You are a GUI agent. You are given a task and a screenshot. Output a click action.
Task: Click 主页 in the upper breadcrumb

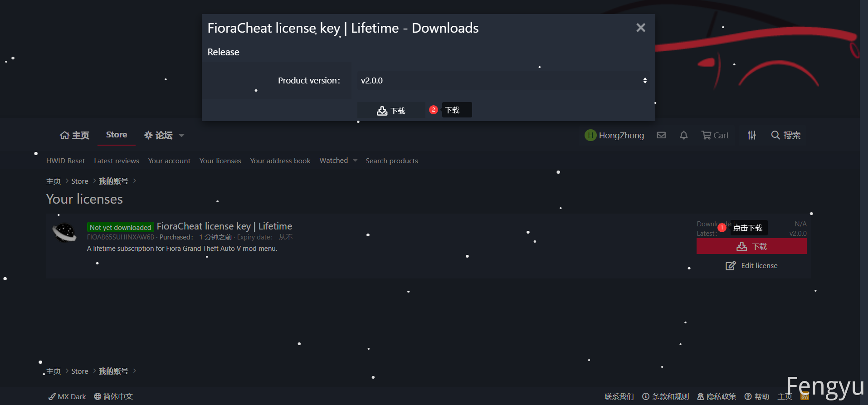point(54,181)
